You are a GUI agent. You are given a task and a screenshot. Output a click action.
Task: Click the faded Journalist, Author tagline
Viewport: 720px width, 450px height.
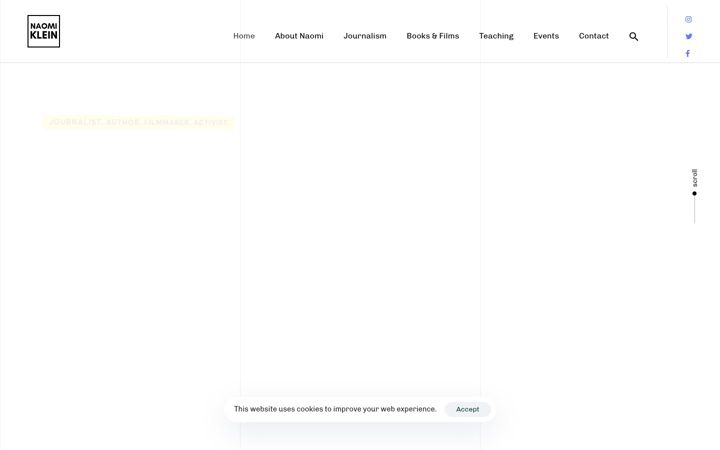point(138,122)
